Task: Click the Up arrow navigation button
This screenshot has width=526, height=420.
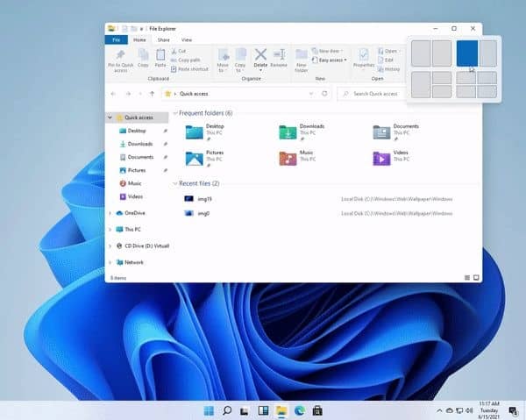Action: tap(153, 93)
